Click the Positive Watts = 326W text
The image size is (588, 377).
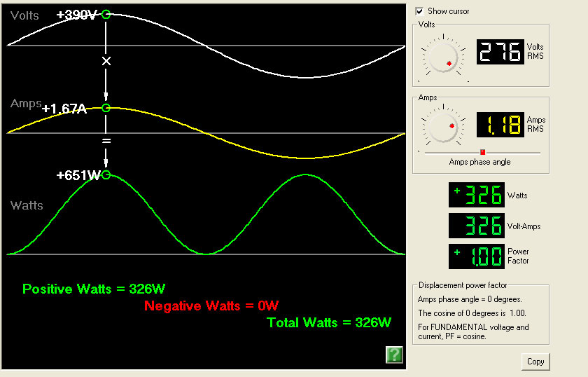tap(94, 289)
